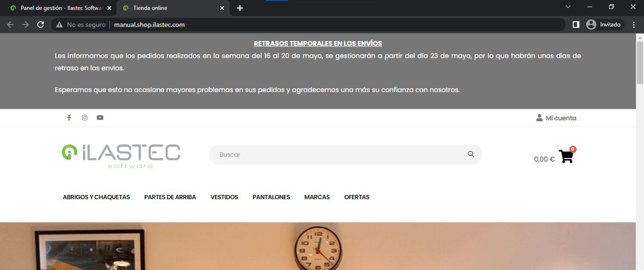This screenshot has width=644, height=270.
Task: Open the Mi cuenta link
Action: tap(556, 118)
